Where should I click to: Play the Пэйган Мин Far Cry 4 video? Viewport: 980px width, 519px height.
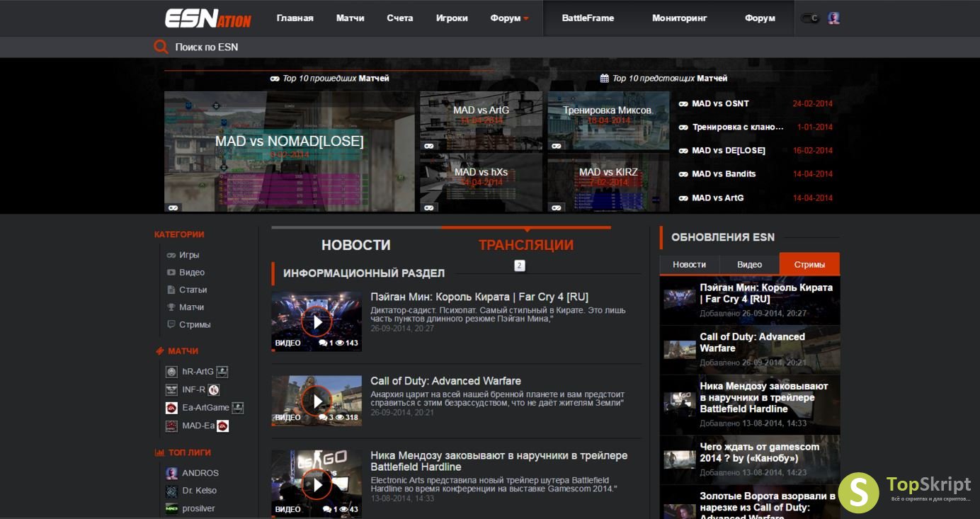pyautogui.click(x=317, y=322)
